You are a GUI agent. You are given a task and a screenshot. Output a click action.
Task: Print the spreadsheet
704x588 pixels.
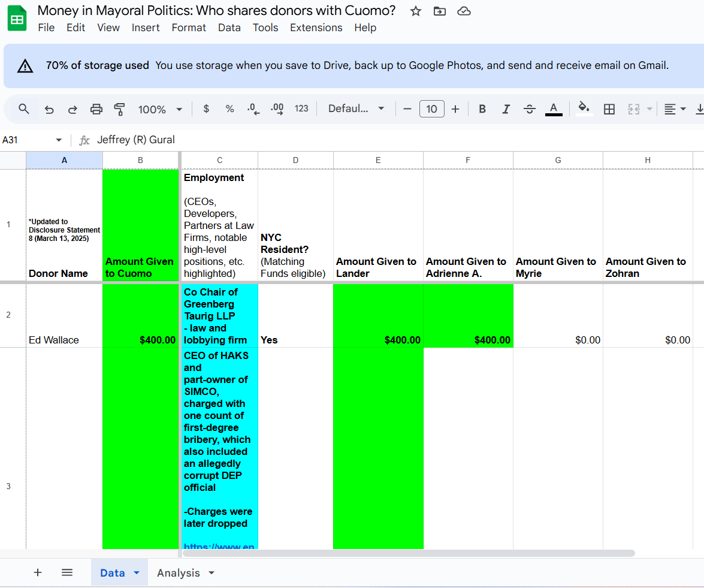[96, 109]
